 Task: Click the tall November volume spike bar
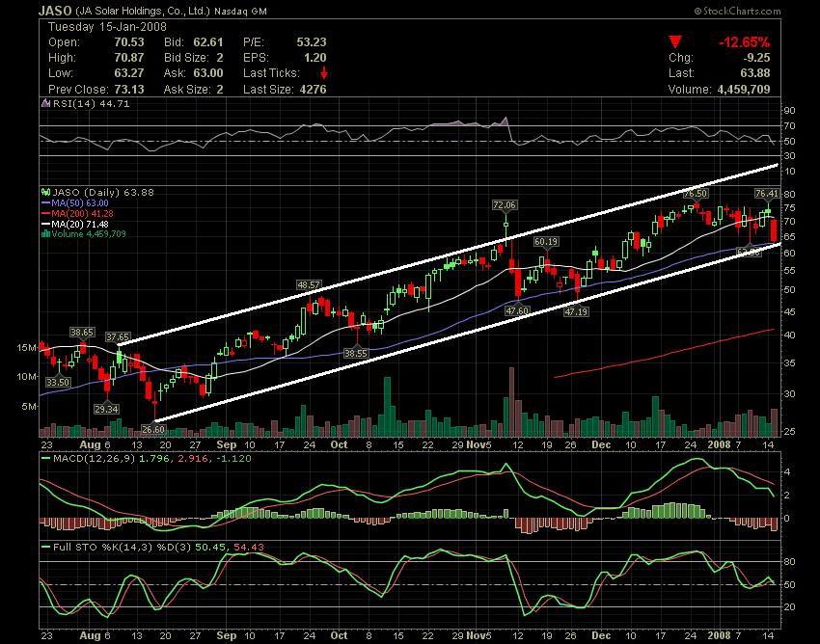pyautogui.click(x=511, y=402)
